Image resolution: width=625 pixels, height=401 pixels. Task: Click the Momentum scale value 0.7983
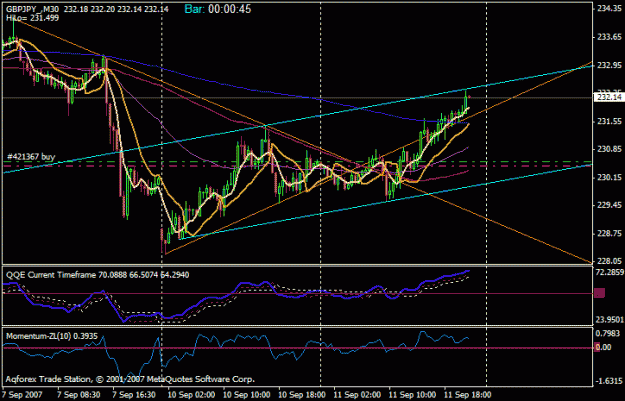(x=609, y=333)
